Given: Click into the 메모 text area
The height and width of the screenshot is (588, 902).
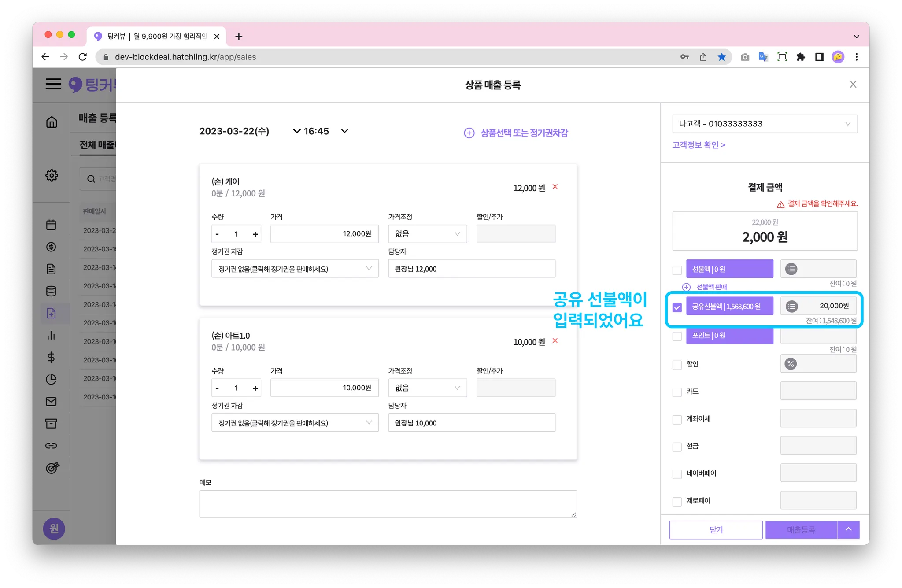Looking at the screenshot, I should click(388, 503).
